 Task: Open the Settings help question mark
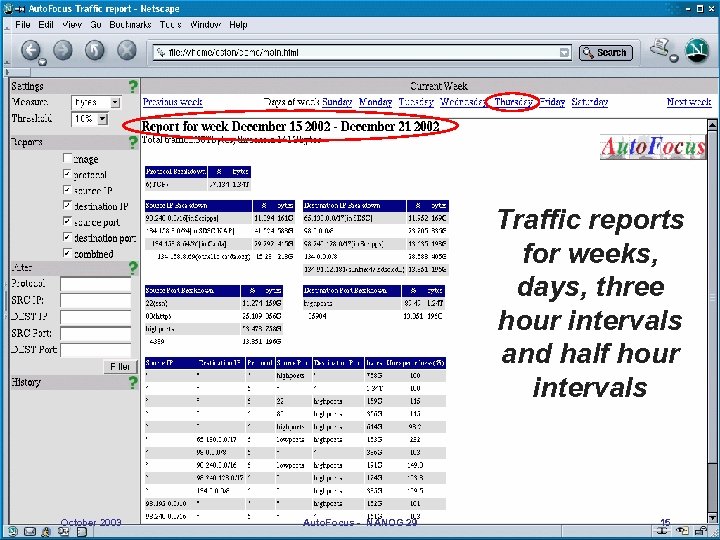tap(133, 86)
